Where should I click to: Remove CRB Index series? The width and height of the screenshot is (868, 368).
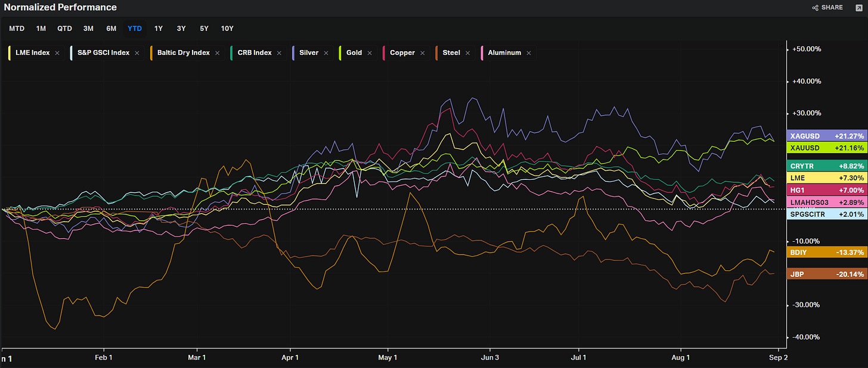(x=279, y=53)
